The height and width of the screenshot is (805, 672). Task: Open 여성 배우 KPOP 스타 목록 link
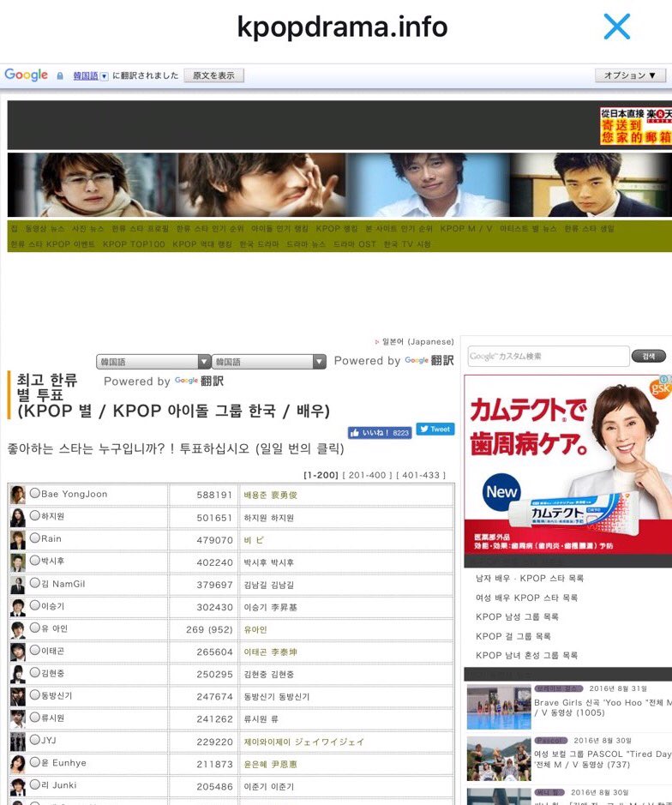(527, 598)
